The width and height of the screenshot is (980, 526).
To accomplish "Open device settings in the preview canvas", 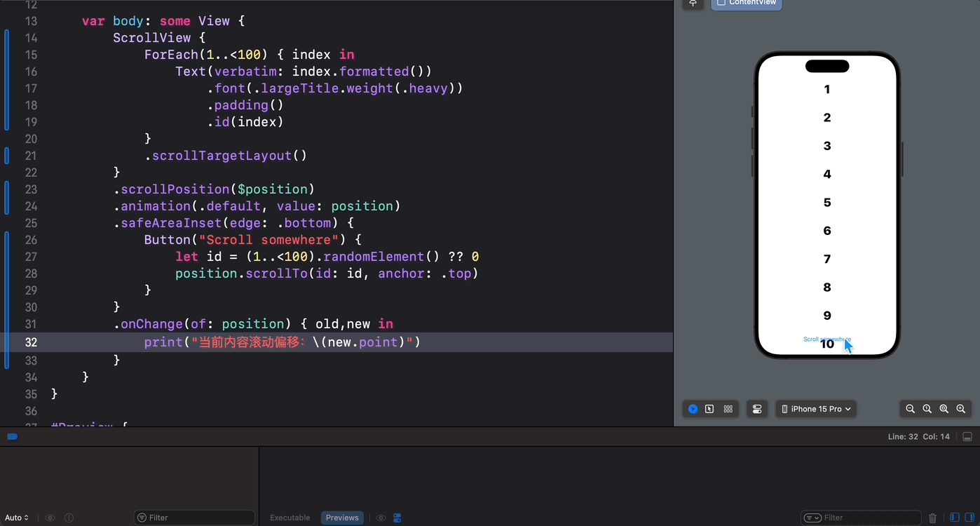I will (757, 409).
